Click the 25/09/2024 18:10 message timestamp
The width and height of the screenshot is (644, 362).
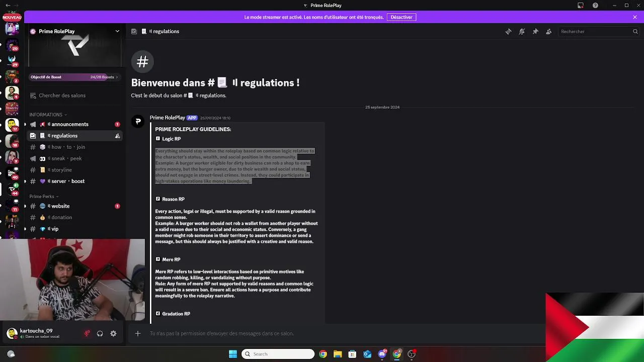coord(215,118)
